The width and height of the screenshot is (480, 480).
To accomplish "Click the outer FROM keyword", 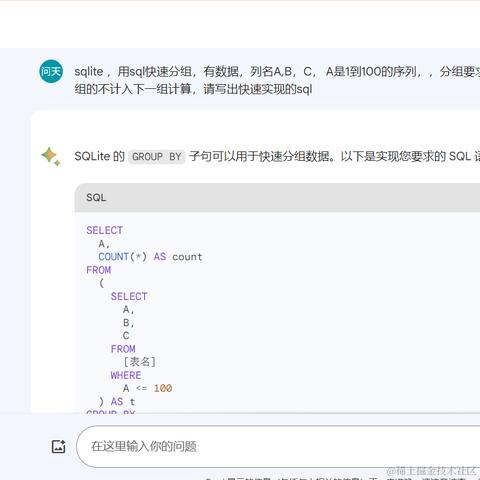I will [x=98, y=270].
